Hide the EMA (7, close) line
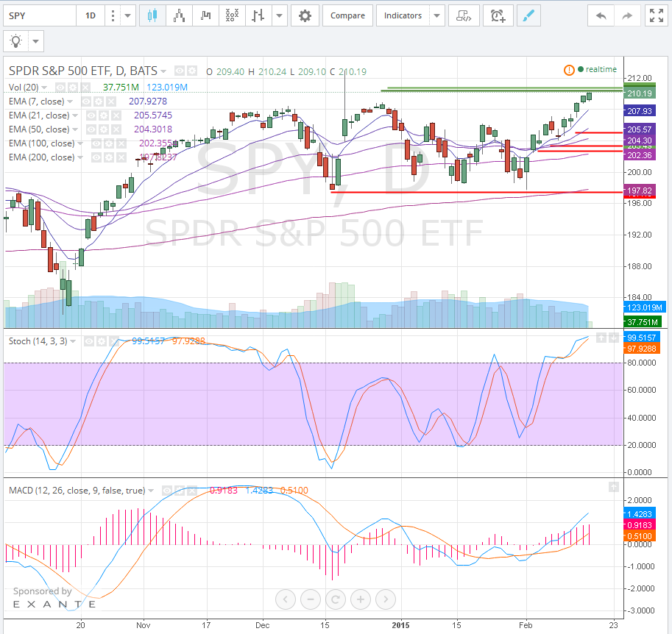Screen dimensions: 672x634 click(x=86, y=101)
